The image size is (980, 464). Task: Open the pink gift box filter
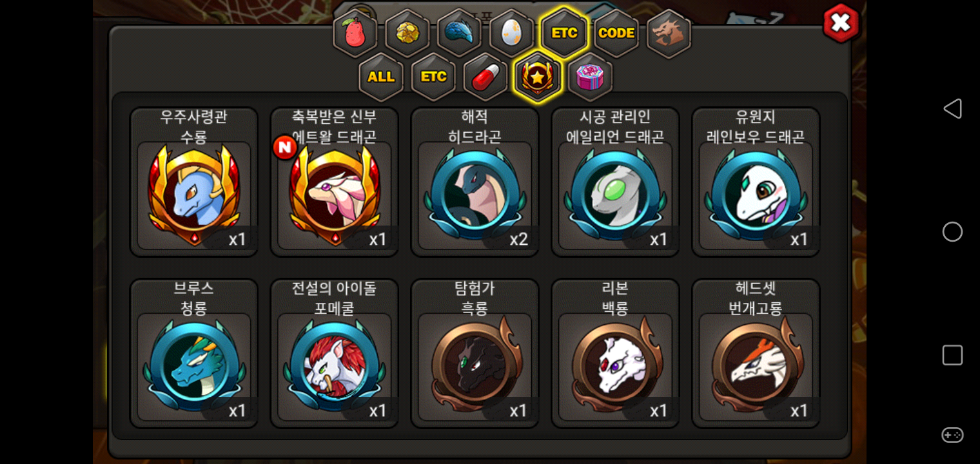click(x=590, y=77)
